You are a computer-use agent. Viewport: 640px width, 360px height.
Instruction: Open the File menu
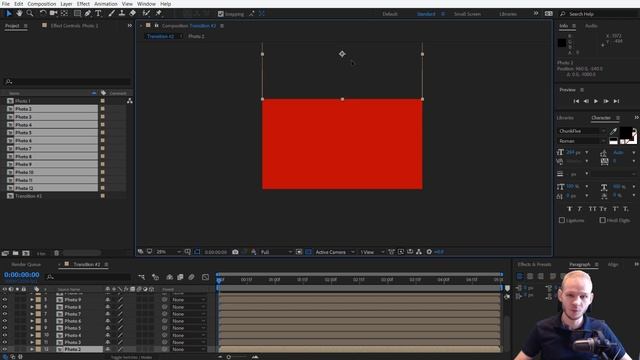[6, 4]
